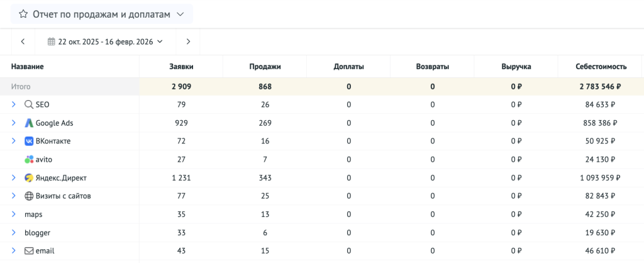Viewport: 644px width, 263px height.
Task: Go to the next date period
Action: point(187,42)
